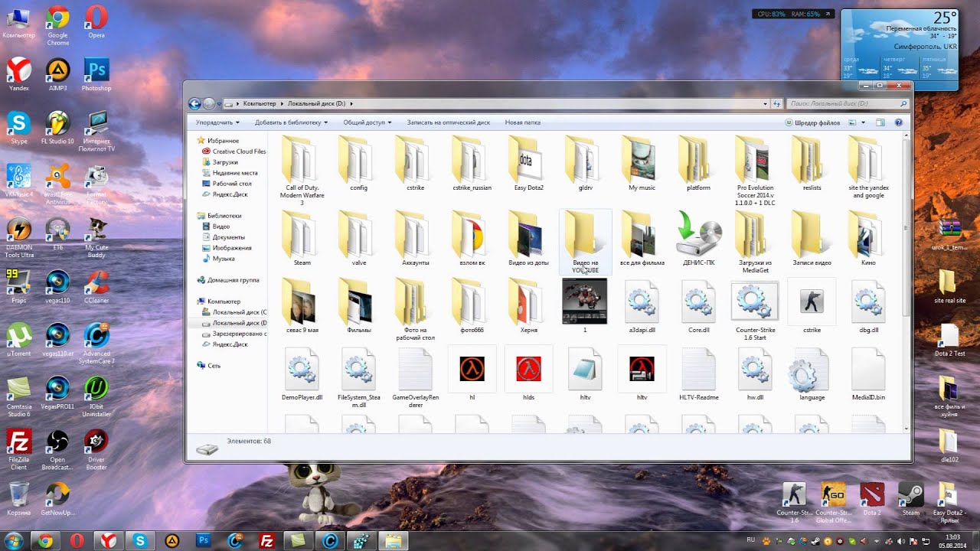Select the video thumbnail named 1

point(585,306)
